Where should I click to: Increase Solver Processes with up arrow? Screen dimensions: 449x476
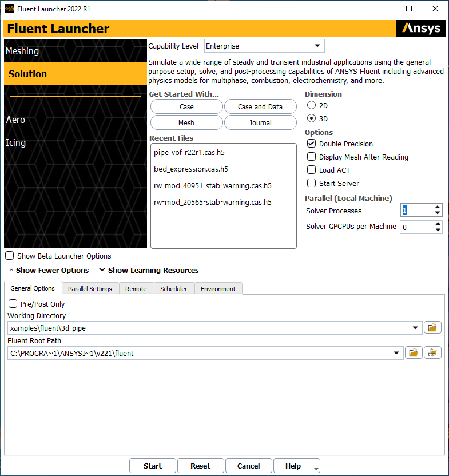pyautogui.click(x=438, y=207)
